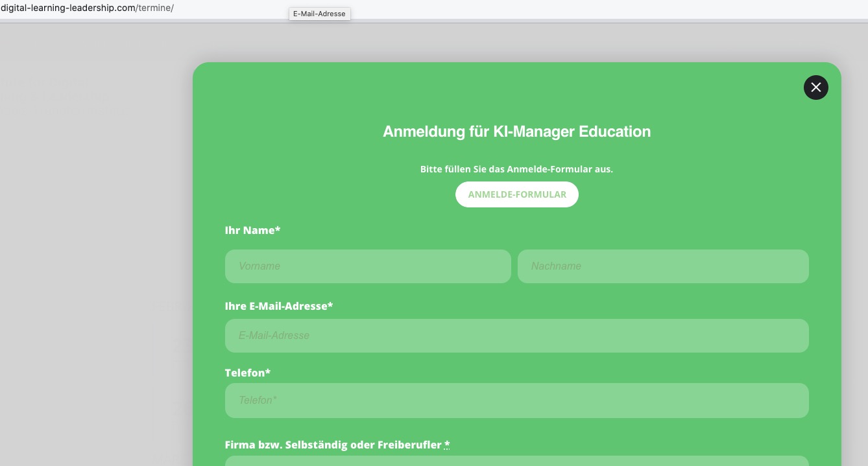Click the ANMELDE-FORMULAR button
This screenshot has width=868, height=466.
click(x=517, y=194)
